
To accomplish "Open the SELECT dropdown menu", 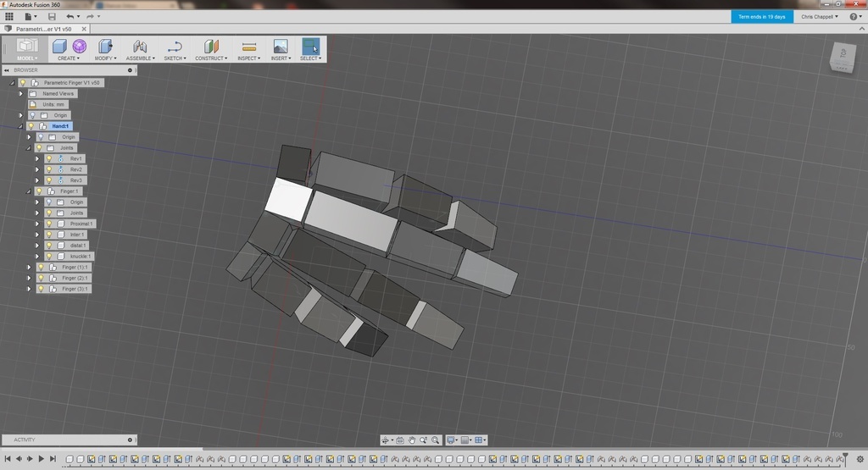I will (x=310, y=58).
